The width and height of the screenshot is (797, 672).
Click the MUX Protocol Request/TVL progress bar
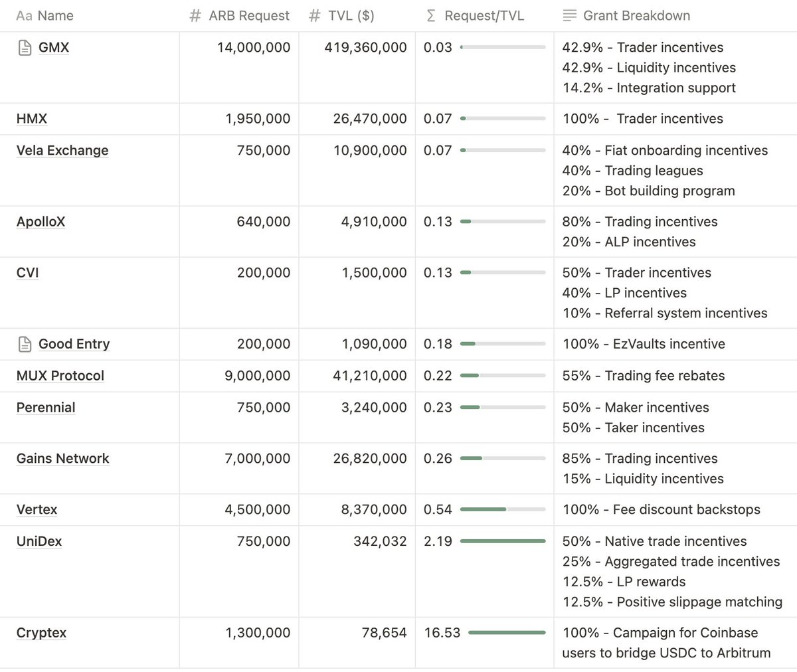503,376
